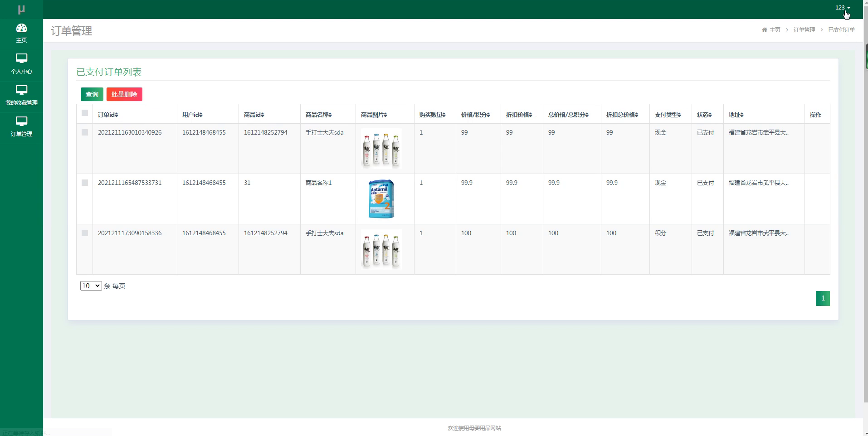
Task: Click the 批量删除 batch delete button
Action: [124, 94]
